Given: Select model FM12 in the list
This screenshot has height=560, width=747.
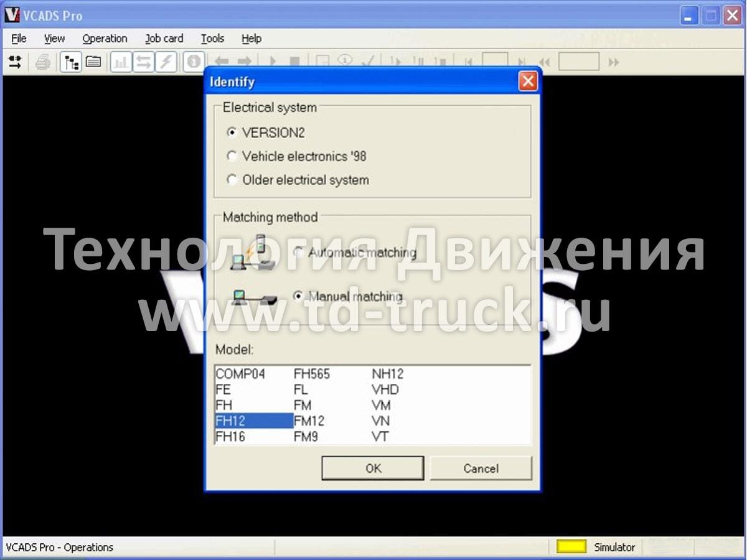Looking at the screenshot, I should [x=309, y=421].
